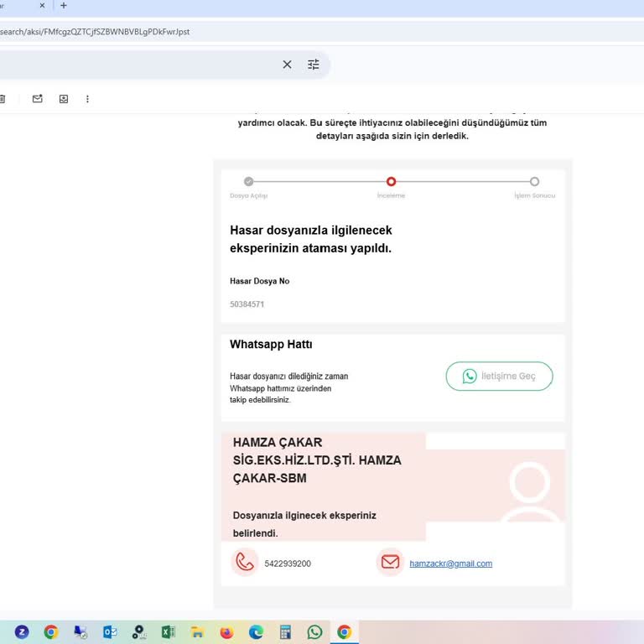644x644 pixels.
Task: Switch to active Chrome window in taskbar
Action: tap(344, 631)
